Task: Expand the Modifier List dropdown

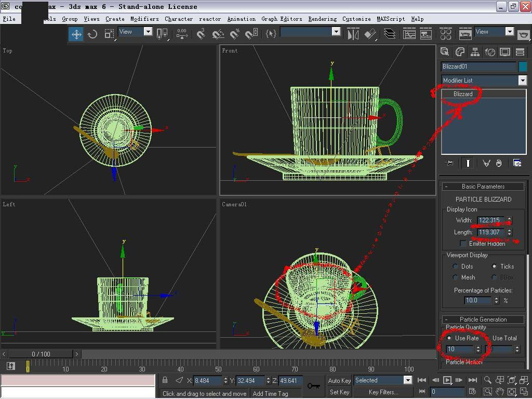Action: [x=523, y=81]
